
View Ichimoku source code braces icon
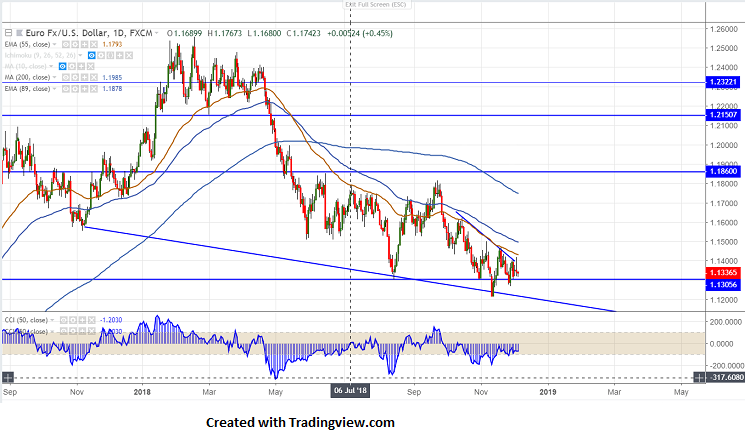(x=110, y=55)
